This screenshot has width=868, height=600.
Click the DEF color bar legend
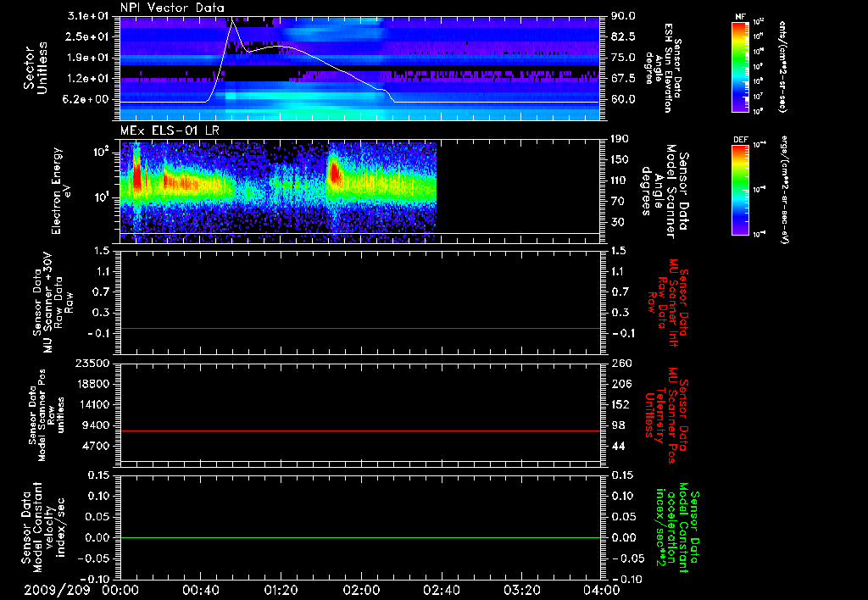pos(741,191)
